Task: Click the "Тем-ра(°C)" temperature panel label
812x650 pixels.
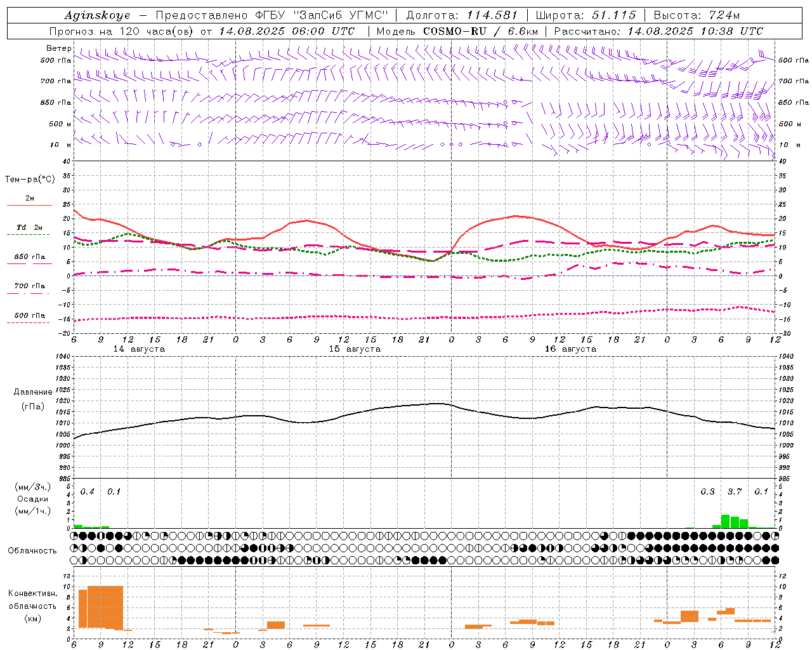Action: (30, 180)
